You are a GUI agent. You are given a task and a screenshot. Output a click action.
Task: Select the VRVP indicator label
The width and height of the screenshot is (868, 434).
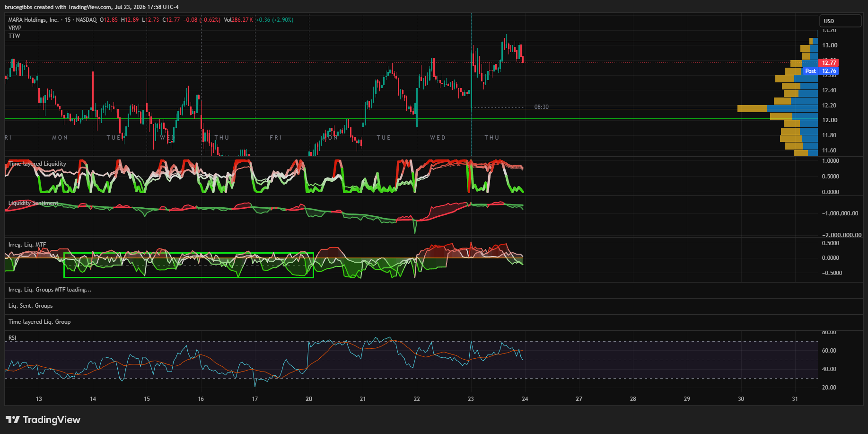click(15, 28)
